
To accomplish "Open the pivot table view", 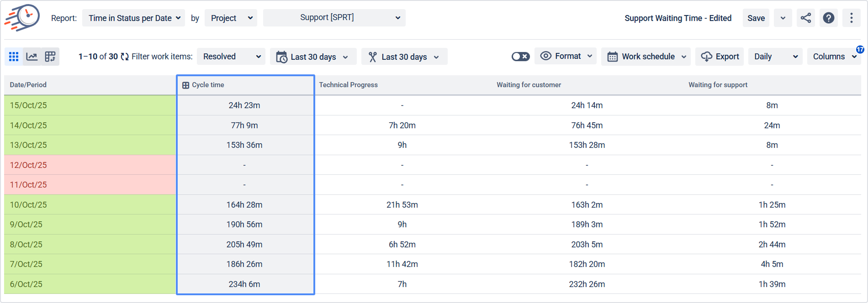I will (x=50, y=57).
